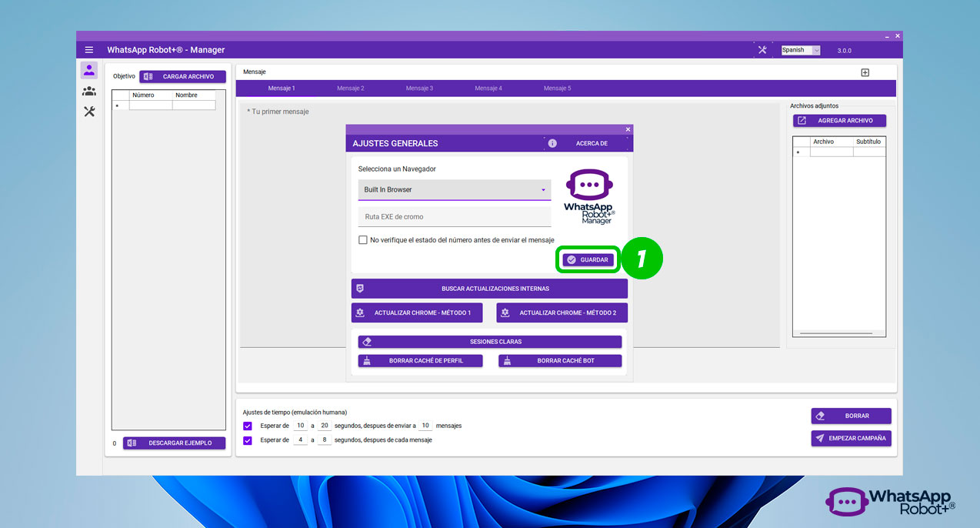Click the Nombre column header
Screen dimensions: 980x528
(x=194, y=95)
